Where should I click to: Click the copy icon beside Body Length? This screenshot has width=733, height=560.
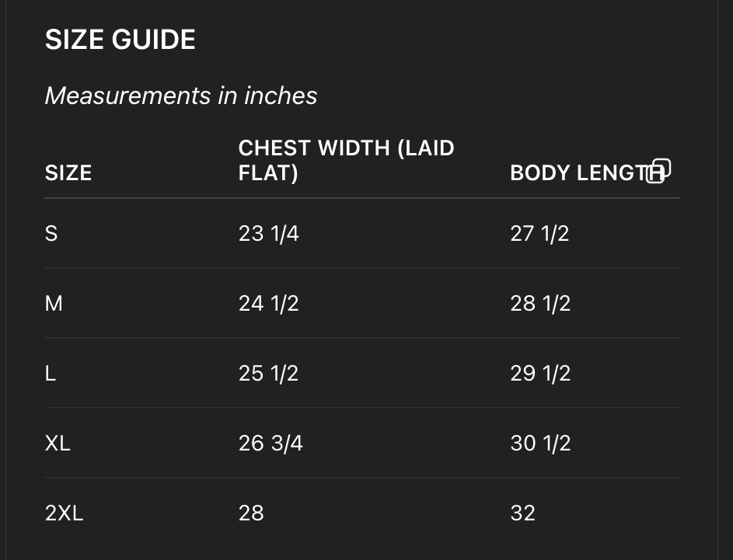[x=658, y=170]
